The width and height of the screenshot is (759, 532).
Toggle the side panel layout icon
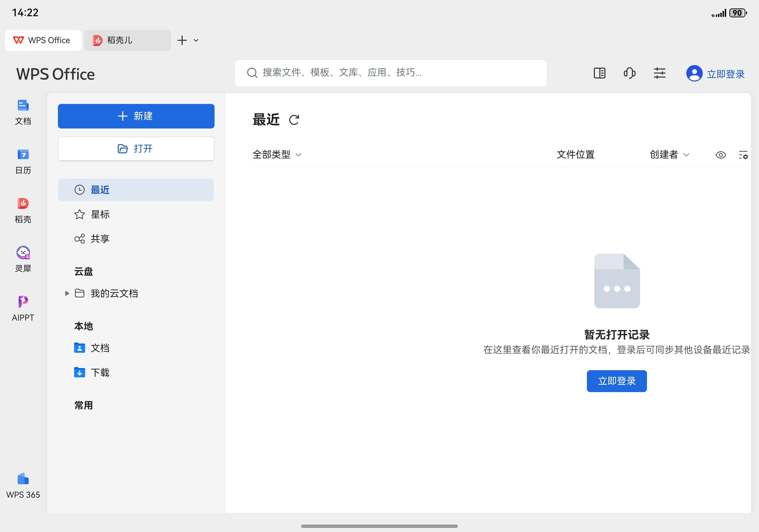[599, 73]
